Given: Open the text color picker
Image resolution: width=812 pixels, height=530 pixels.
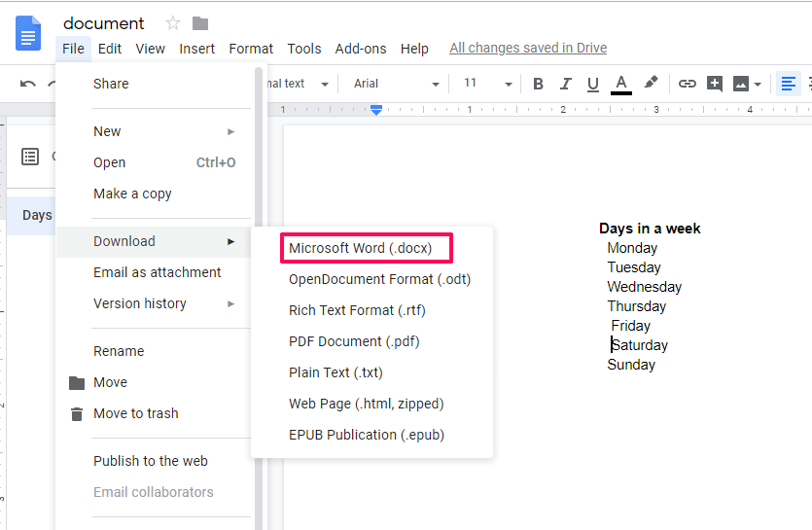Looking at the screenshot, I should [620, 85].
